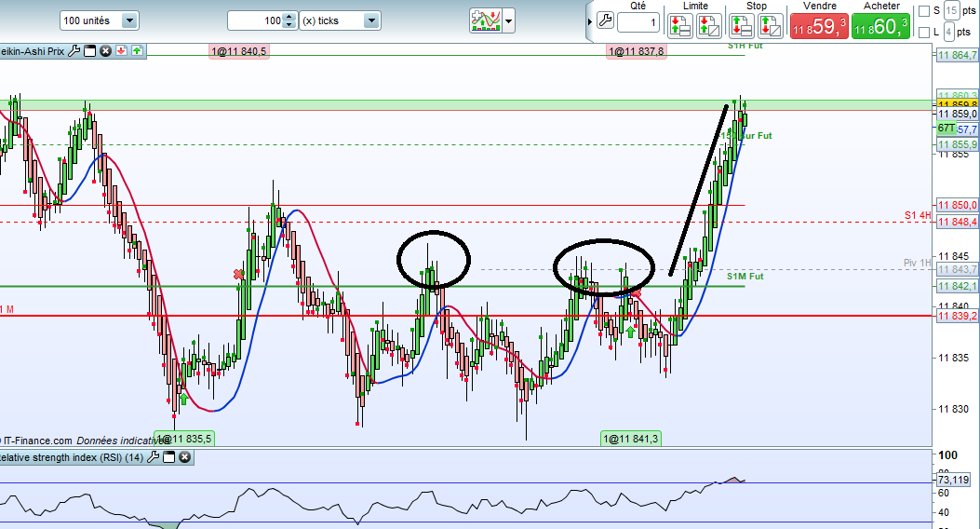Maximize the RSI indicator panel

[x=168, y=457]
